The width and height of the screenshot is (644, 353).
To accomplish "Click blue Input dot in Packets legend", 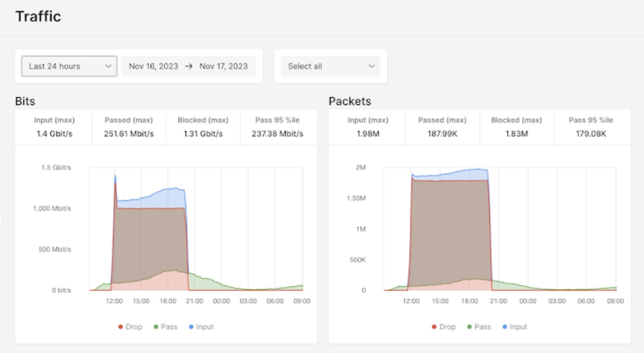I will pyautogui.click(x=505, y=327).
